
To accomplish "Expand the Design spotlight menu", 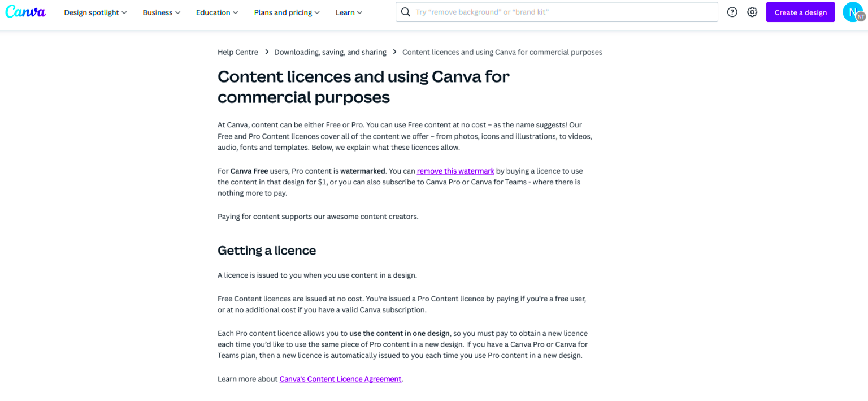I will (x=96, y=12).
